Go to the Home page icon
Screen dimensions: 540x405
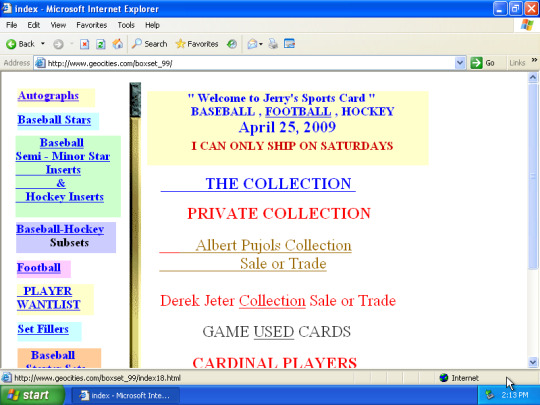point(117,44)
